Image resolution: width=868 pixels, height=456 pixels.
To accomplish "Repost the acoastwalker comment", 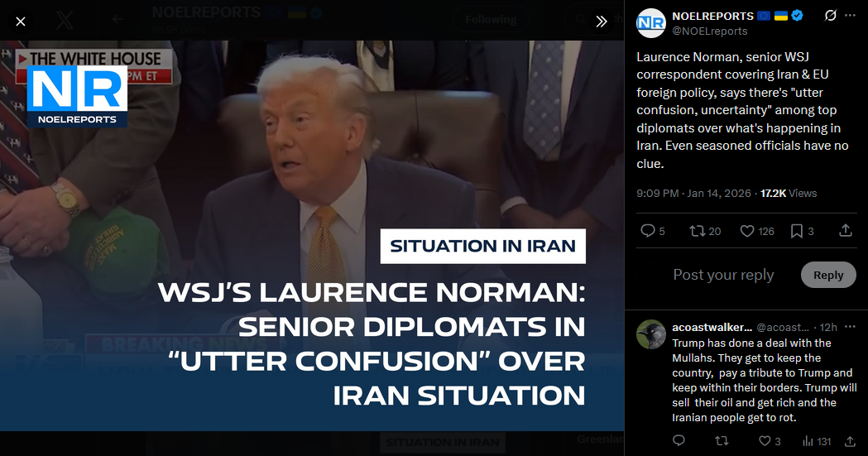I will [x=722, y=441].
